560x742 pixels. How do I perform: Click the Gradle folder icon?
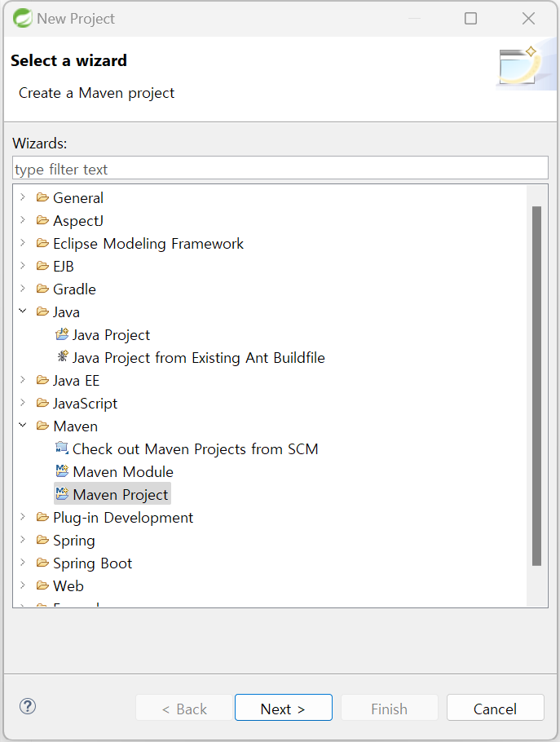(x=42, y=289)
